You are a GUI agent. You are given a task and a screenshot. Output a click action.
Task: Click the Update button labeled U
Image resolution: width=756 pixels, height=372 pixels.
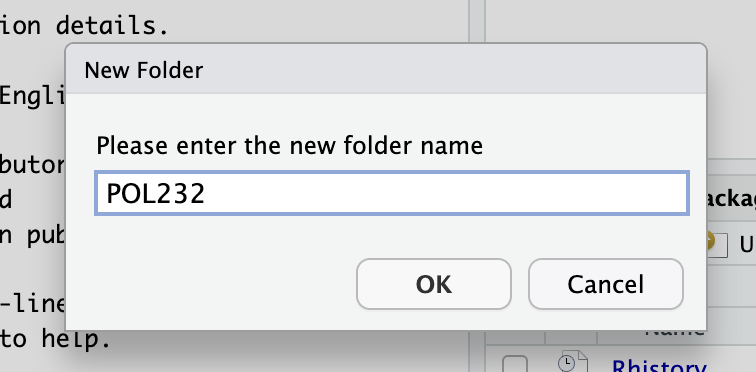[747, 245]
